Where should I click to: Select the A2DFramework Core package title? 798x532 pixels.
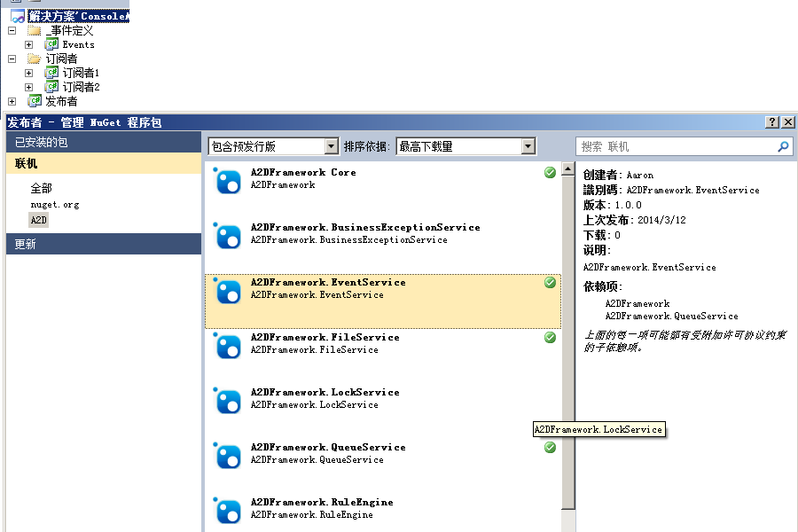pos(303,172)
